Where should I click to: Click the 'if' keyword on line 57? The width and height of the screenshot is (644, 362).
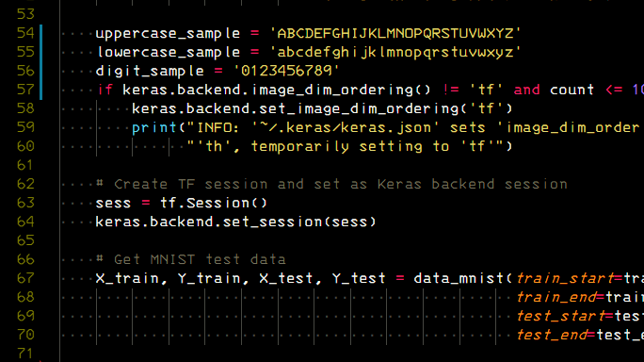(x=105, y=90)
